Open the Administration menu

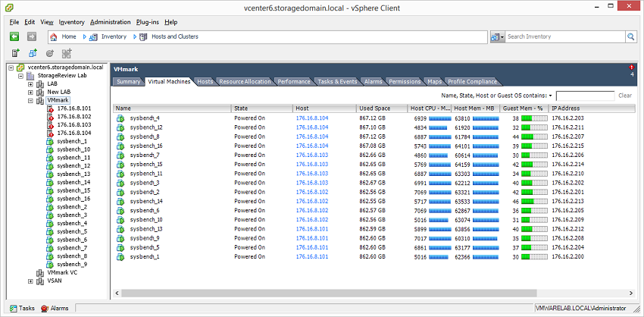tap(110, 22)
